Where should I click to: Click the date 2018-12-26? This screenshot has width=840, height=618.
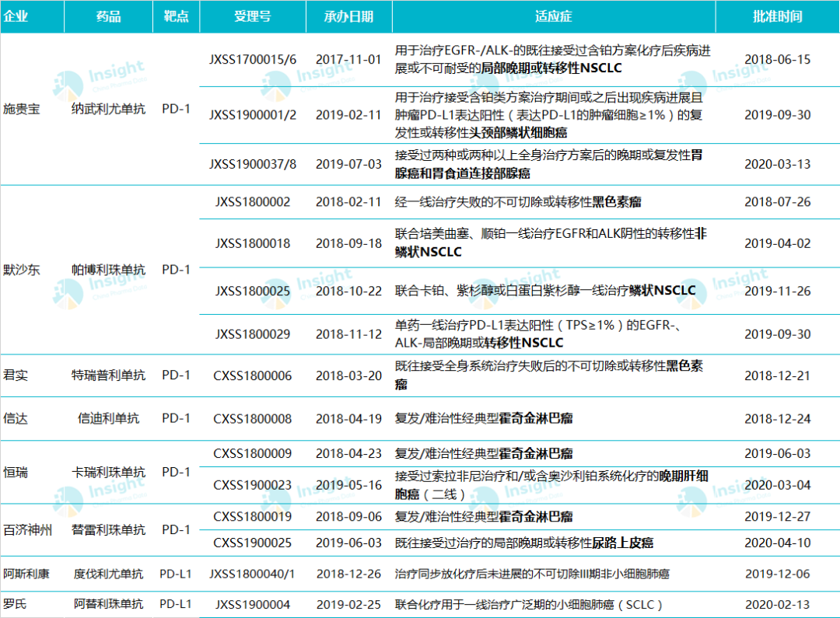(x=348, y=574)
